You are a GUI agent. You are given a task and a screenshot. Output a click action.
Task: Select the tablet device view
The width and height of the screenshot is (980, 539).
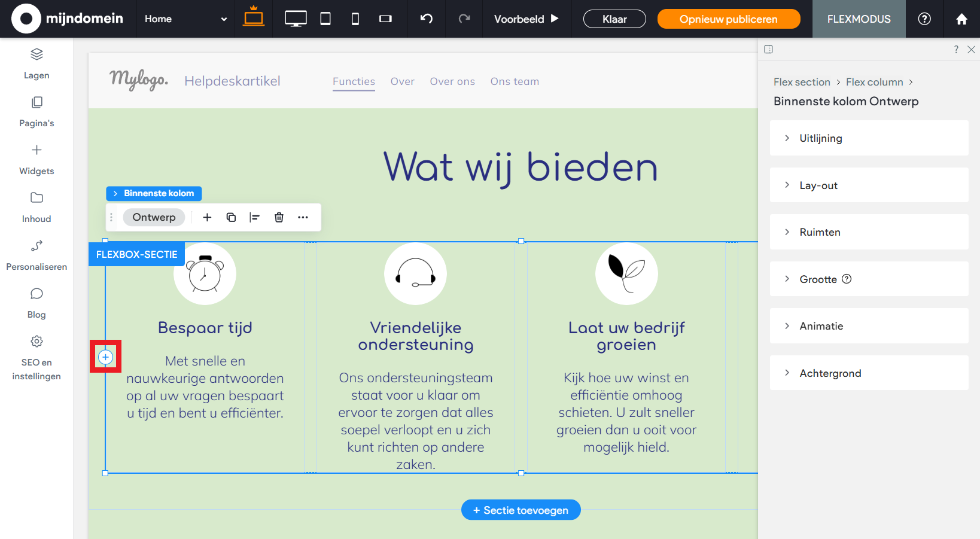pyautogui.click(x=325, y=19)
